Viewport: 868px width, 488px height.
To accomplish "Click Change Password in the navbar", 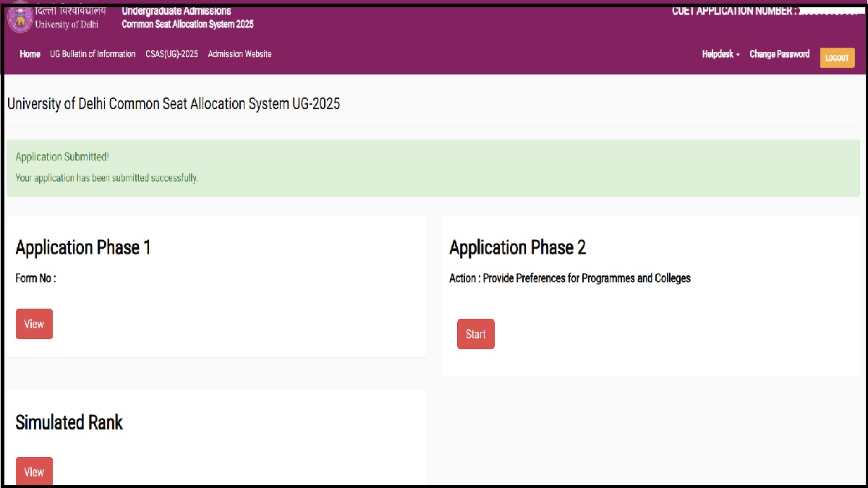I will coord(779,54).
